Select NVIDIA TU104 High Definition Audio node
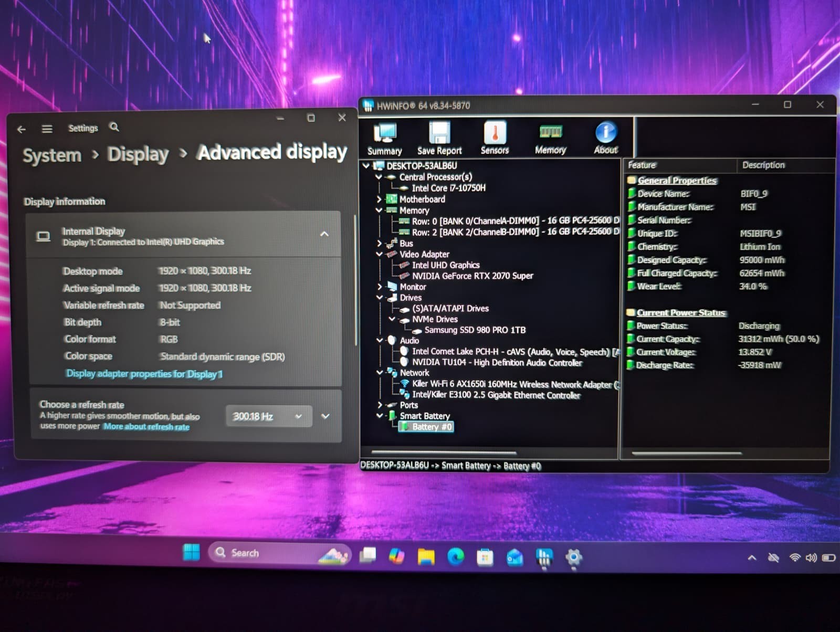Screen dimensions: 840x632 pyautogui.click(x=497, y=362)
